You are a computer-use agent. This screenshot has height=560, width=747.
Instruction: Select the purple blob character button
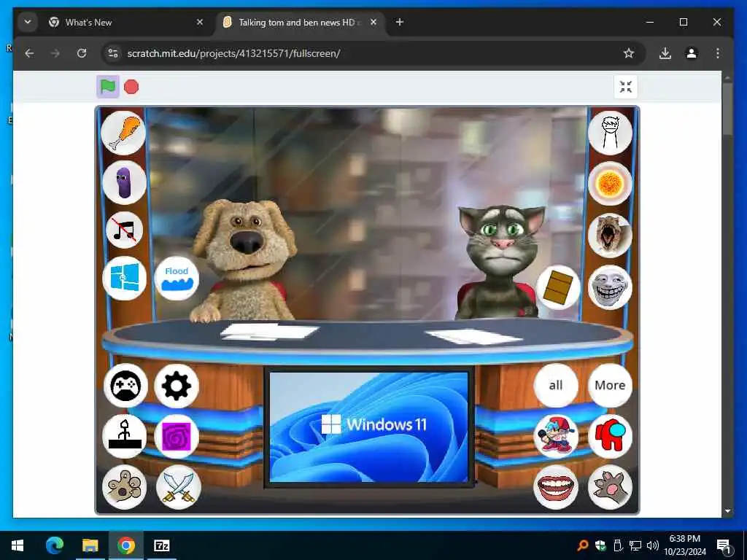[x=124, y=183]
